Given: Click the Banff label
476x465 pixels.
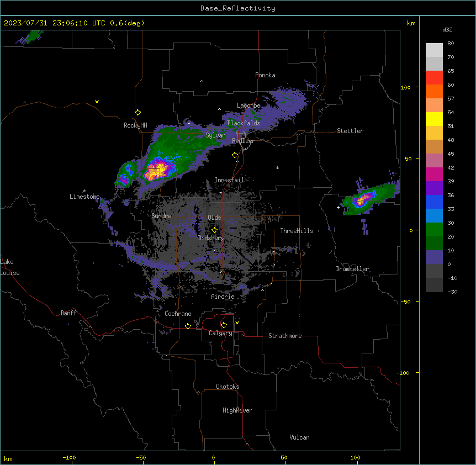Looking at the screenshot, I should click(x=68, y=313).
